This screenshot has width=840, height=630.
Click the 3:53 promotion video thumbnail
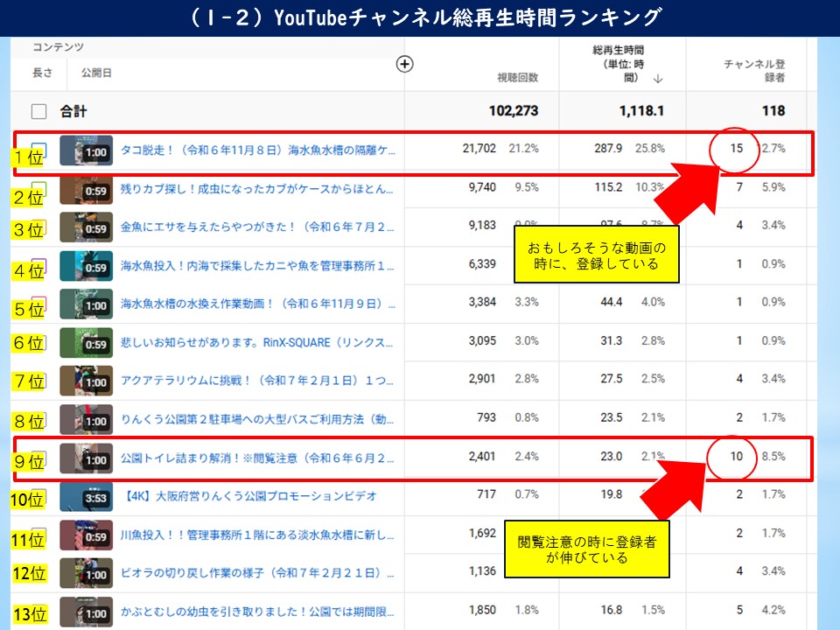tap(86, 496)
